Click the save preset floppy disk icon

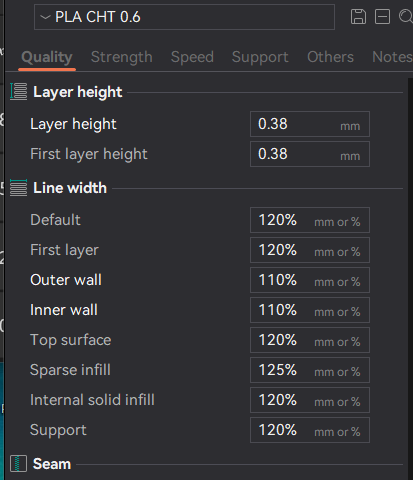click(358, 17)
